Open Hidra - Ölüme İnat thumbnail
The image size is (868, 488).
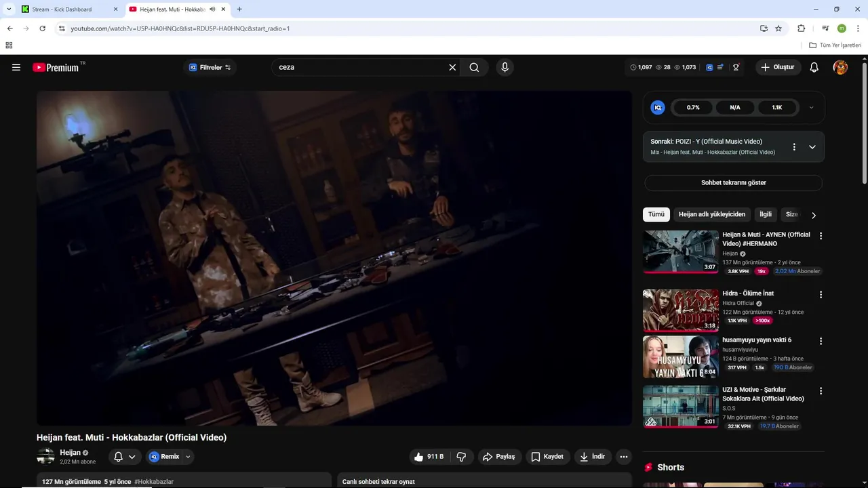[x=681, y=310]
